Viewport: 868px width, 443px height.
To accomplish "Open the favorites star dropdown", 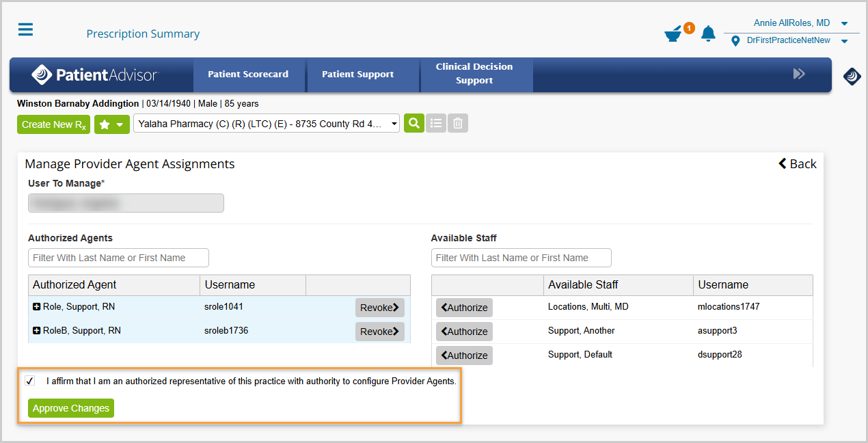I will click(112, 124).
